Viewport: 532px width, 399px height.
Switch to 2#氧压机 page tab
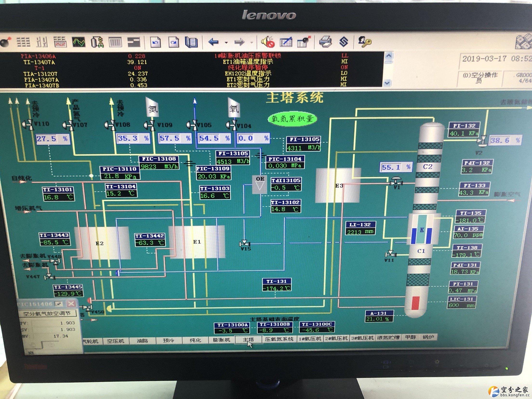[336, 338]
